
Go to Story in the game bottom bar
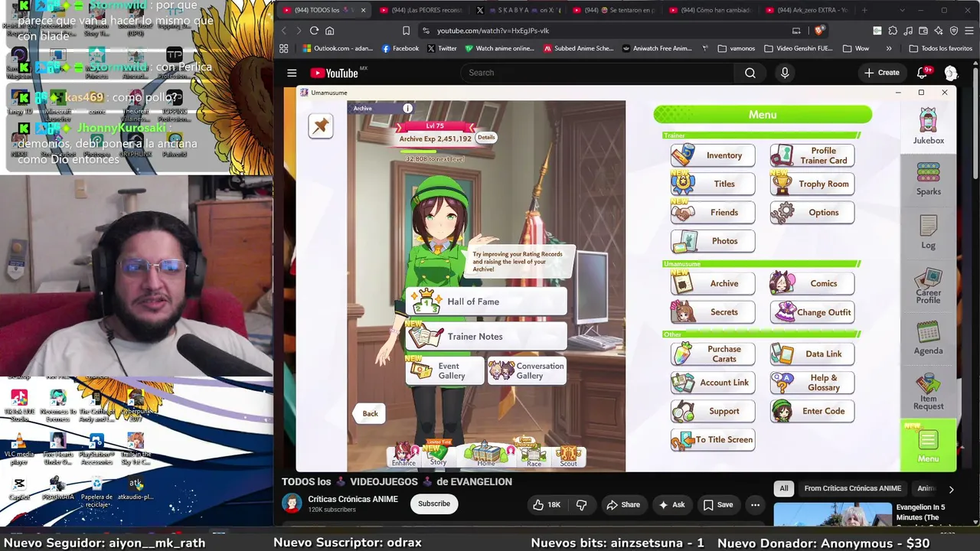coord(438,454)
